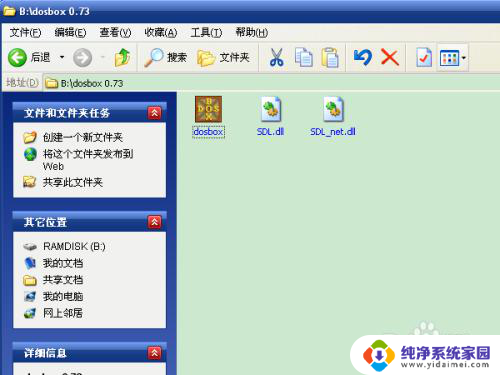Click 创建一个新文件夹 link
500x375 pixels.
83,137
